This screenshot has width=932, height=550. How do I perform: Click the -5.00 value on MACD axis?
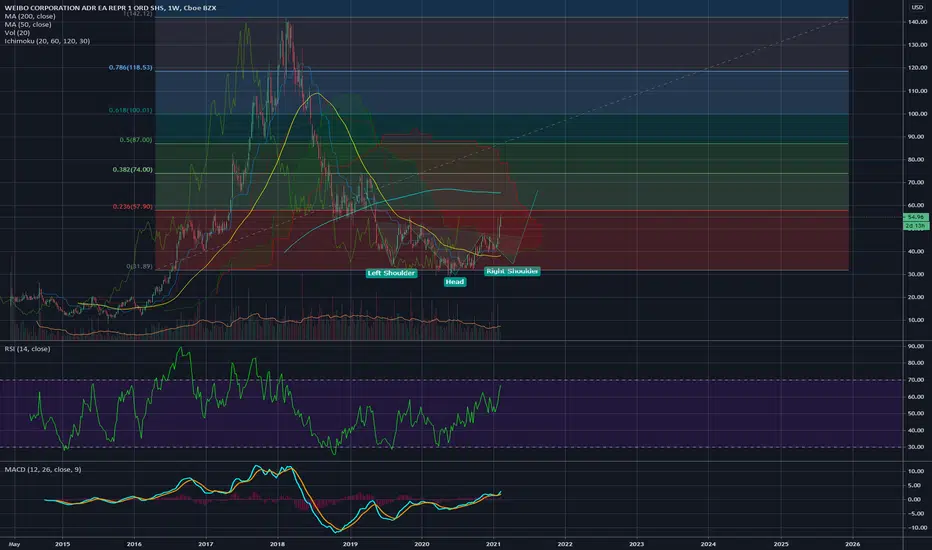point(916,513)
